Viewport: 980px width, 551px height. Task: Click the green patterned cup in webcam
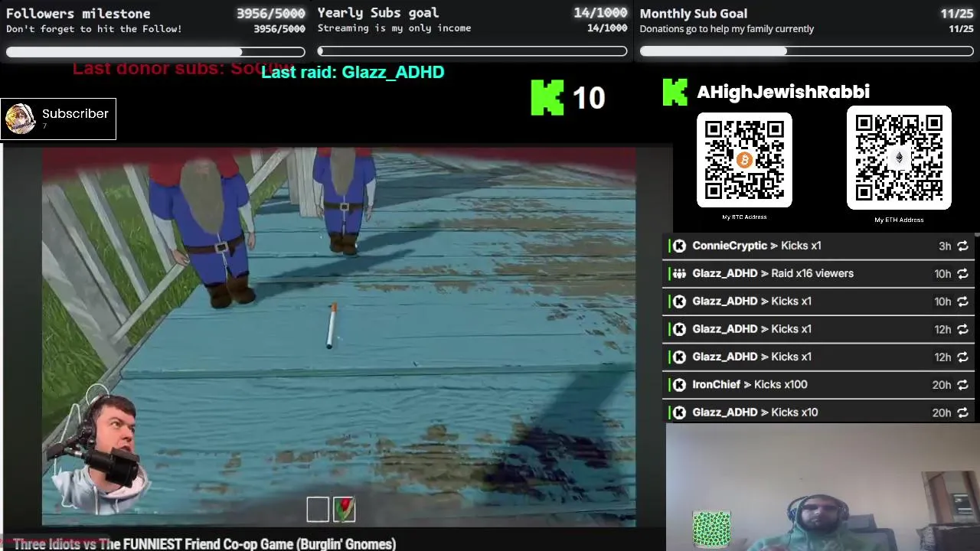(711, 529)
